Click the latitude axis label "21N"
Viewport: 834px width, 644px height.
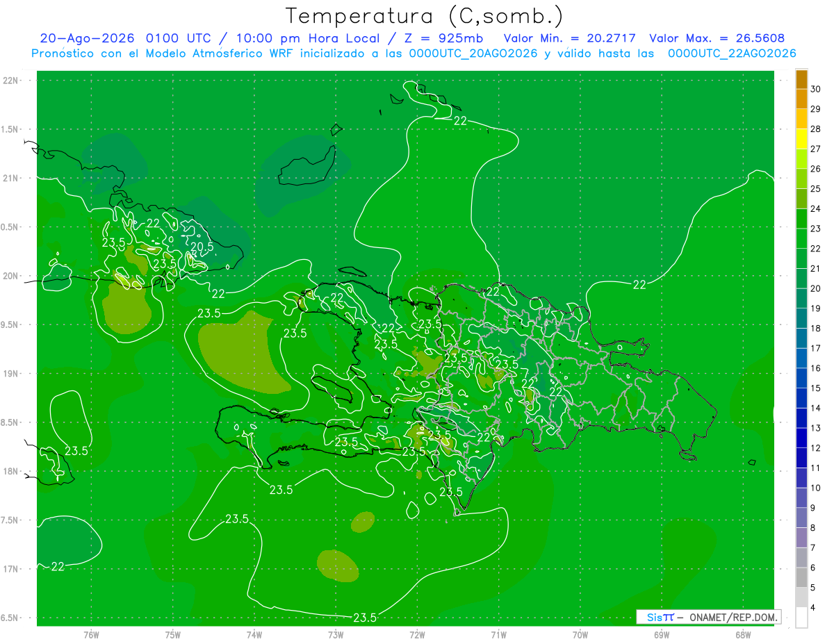10,178
